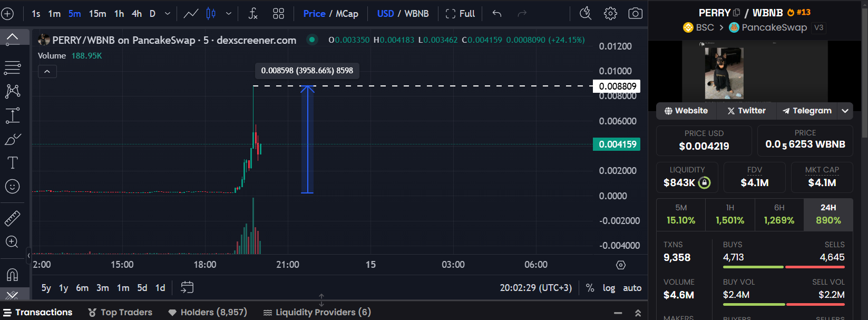Toggle percent scale on price axis
The height and width of the screenshot is (320, 868).
coord(590,288)
